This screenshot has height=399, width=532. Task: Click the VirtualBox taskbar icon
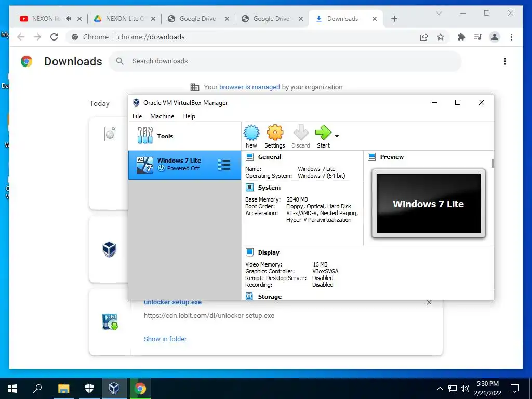coord(114,389)
